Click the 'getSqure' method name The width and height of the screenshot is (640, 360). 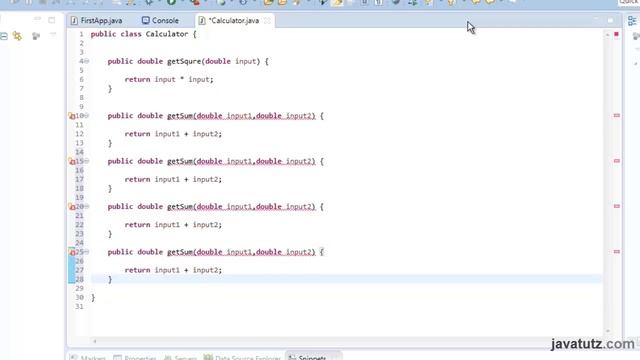point(184,62)
